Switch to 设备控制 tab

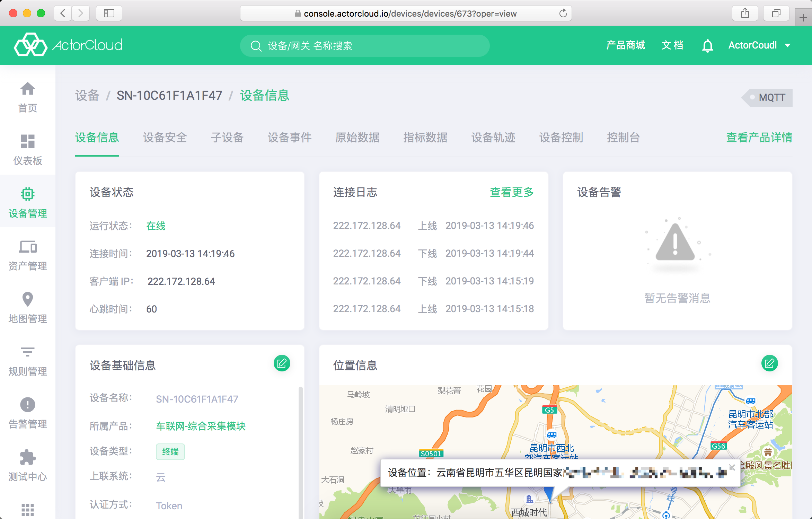coord(561,138)
